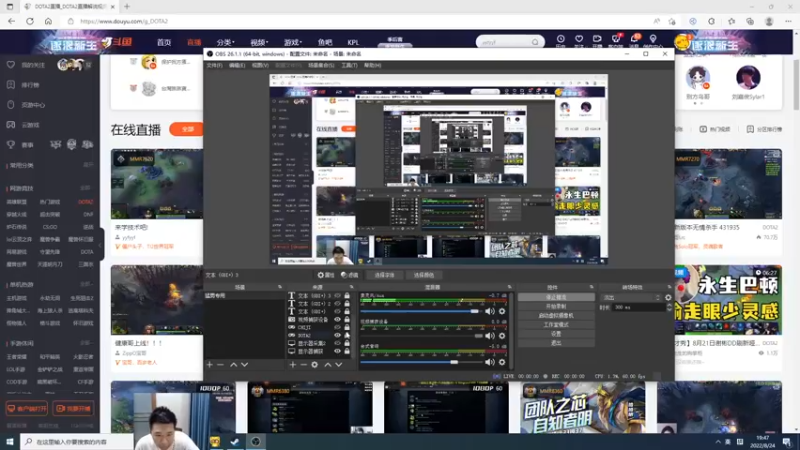Toggle visibility of 视频捕获设备 source
The width and height of the screenshot is (800, 450).
[x=337, y=319]
